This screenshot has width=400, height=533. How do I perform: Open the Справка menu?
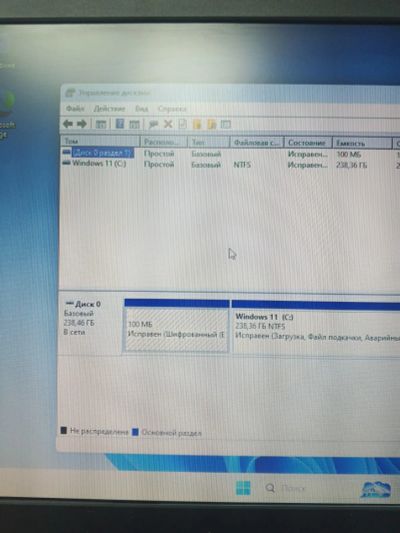[172, 109]
